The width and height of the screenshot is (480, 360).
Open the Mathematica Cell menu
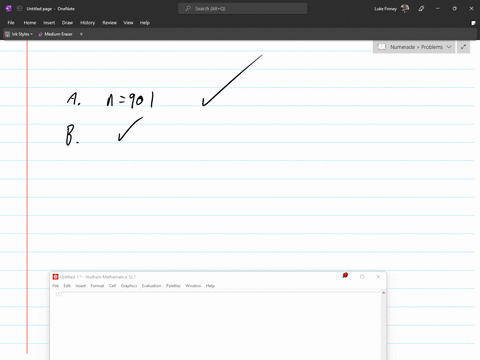pos(112,286)
